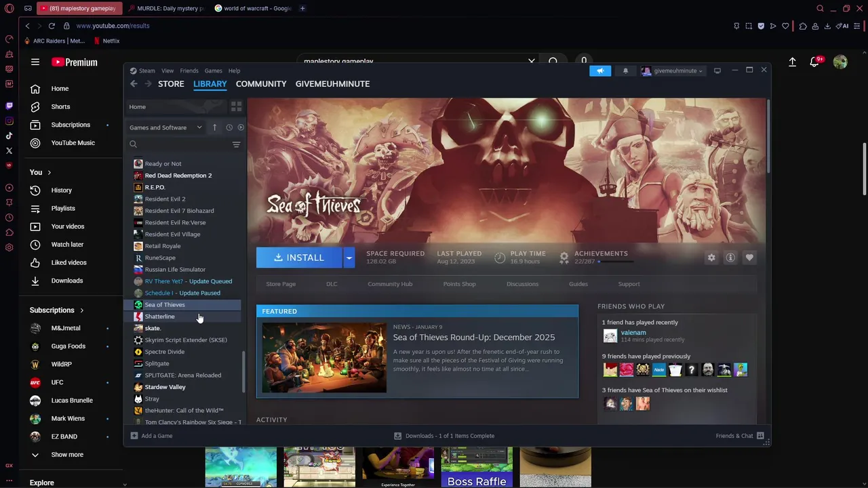Reload the page in Opera browser
This screenshot has height=488, width=868.
52,26
